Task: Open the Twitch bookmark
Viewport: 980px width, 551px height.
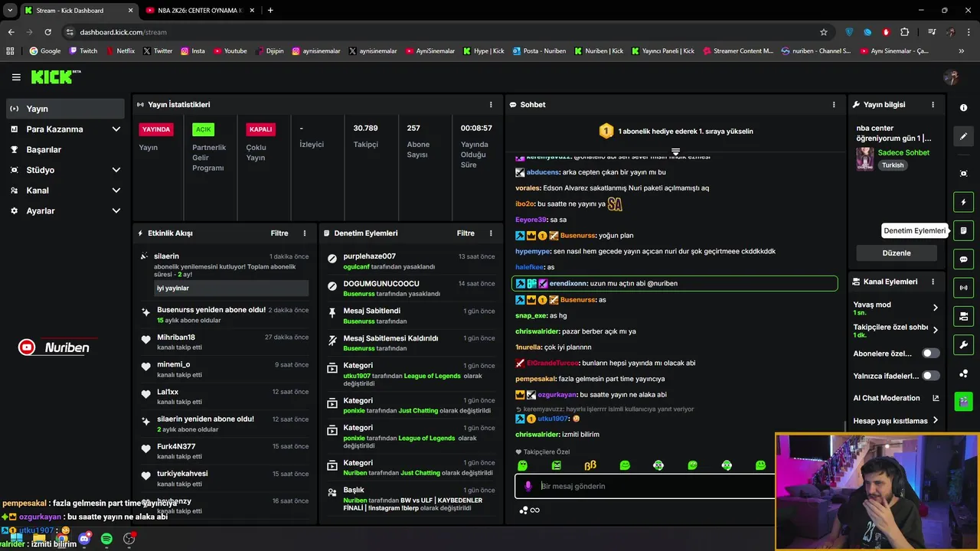Action: (x=83, y=51)
